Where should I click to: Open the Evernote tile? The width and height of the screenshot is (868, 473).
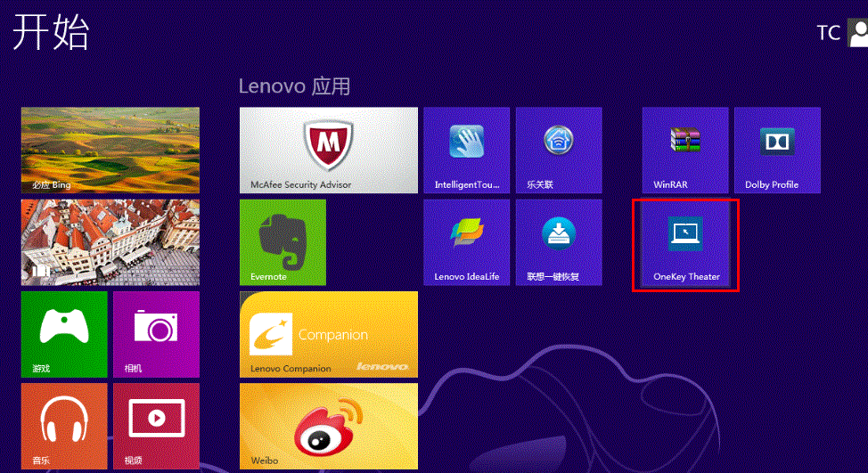(283, 242)
